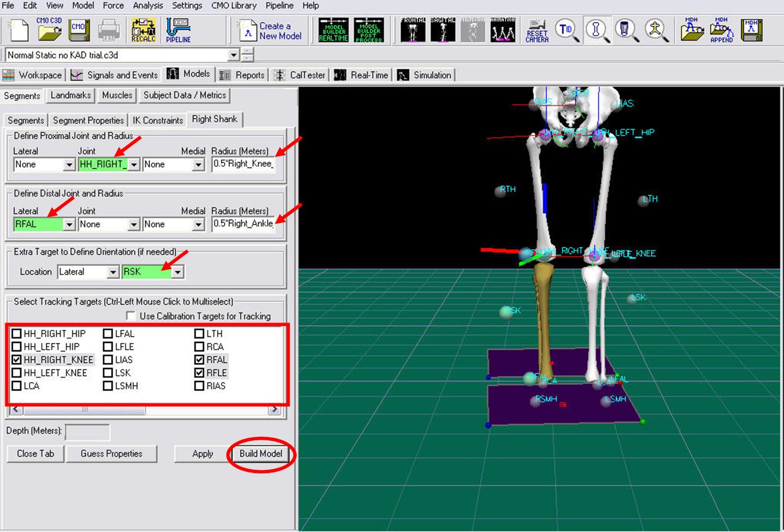Viewport: 784px width, 532px height.
Task: Open the file selector for Normal Static trial
Action: click(233, 55)
